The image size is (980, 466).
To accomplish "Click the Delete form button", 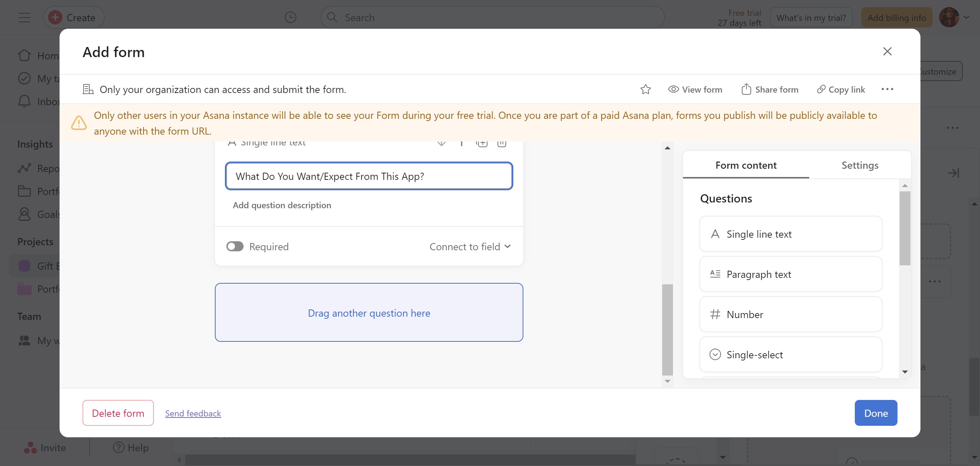I will (x=118, y=413).
